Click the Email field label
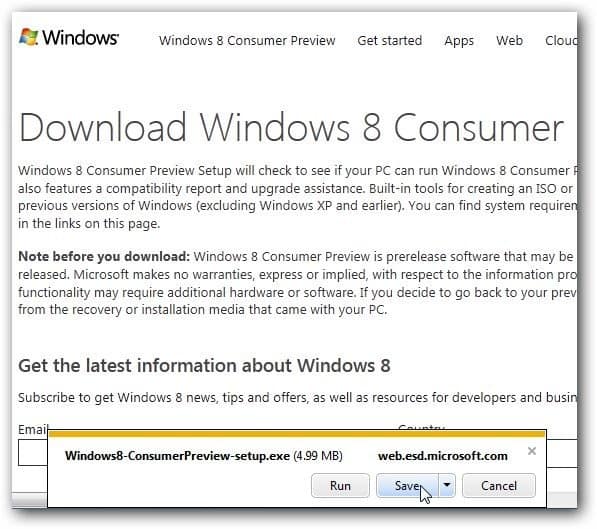 click(33, 429)
